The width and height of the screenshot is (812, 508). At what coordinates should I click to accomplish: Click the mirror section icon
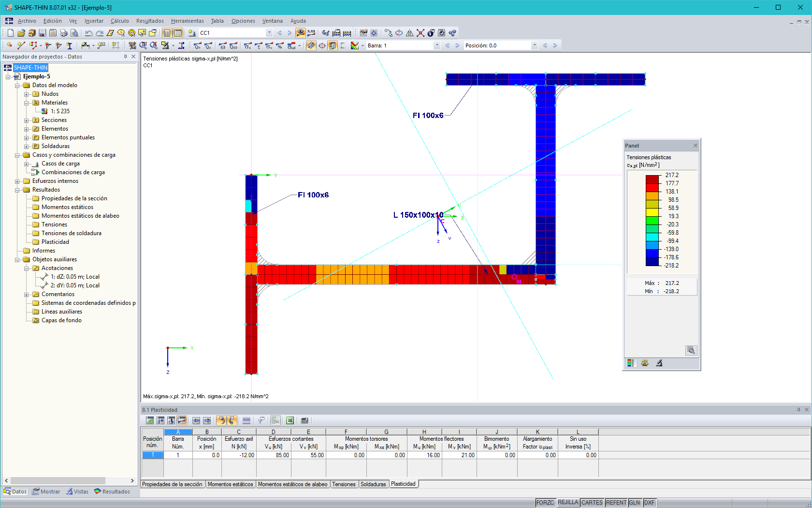tap(410, 33)
